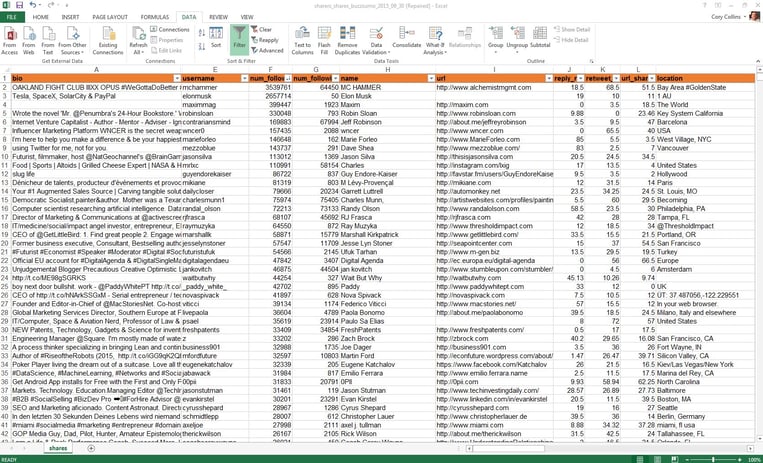Open Data Validation
Viewport: 763px width, 463px height.
pyautogui.click(x=376, y=40)
